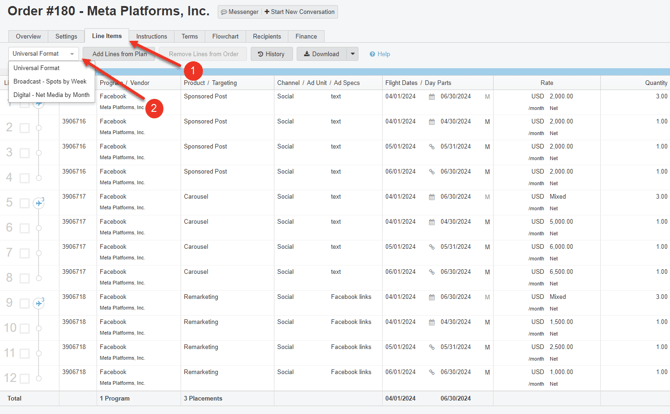
Task: Tick the checkbox for line 7
Action: tap(25, 253)
